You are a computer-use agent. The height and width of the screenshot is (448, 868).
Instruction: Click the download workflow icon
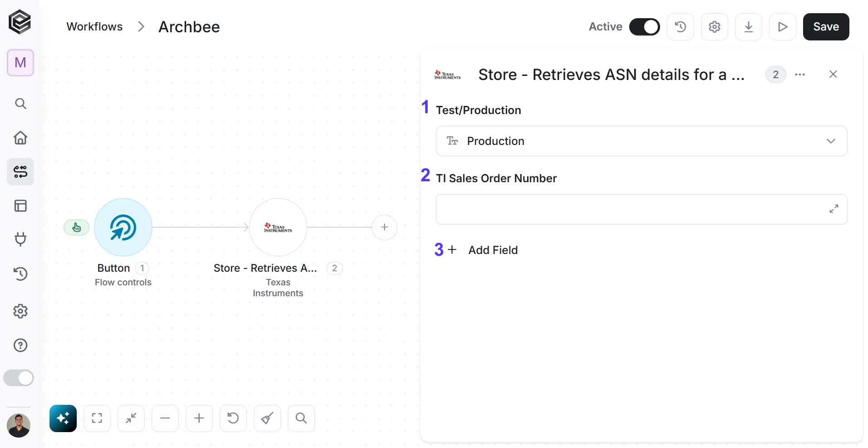[749, 27]
